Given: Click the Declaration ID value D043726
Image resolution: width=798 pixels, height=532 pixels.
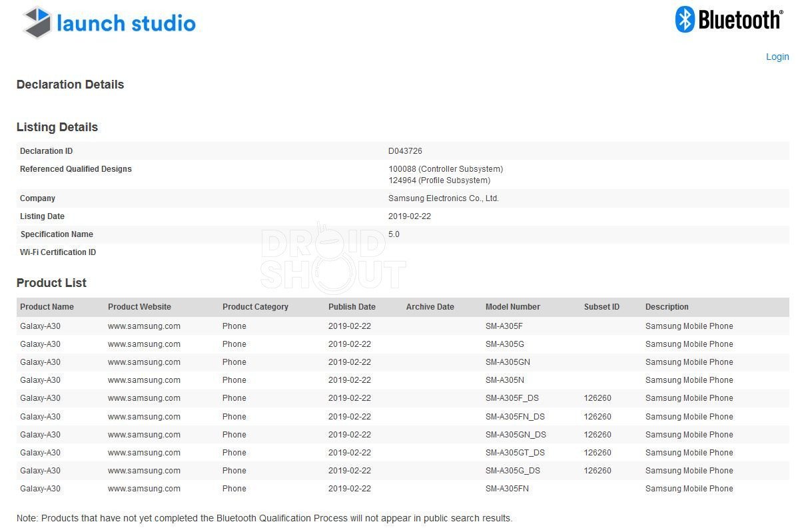Looking at the screenshot, I should click(x=405, y=151).
